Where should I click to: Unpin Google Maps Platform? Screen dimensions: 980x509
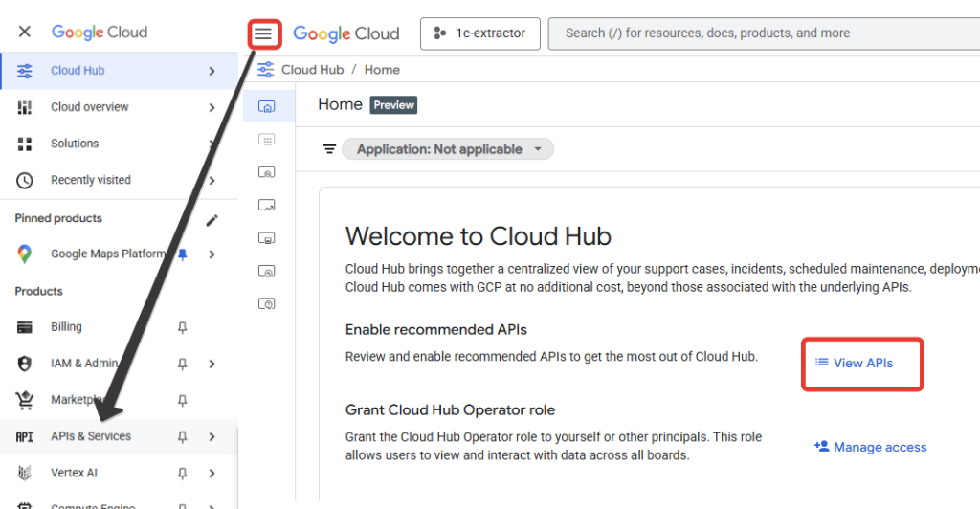point(183,254)
